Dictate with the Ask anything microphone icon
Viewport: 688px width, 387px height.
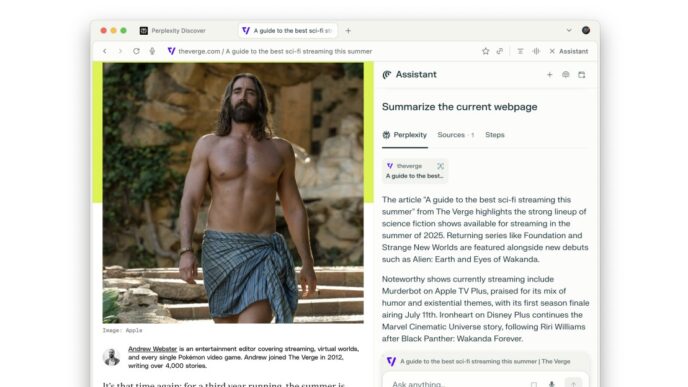(x=552, y=384)
